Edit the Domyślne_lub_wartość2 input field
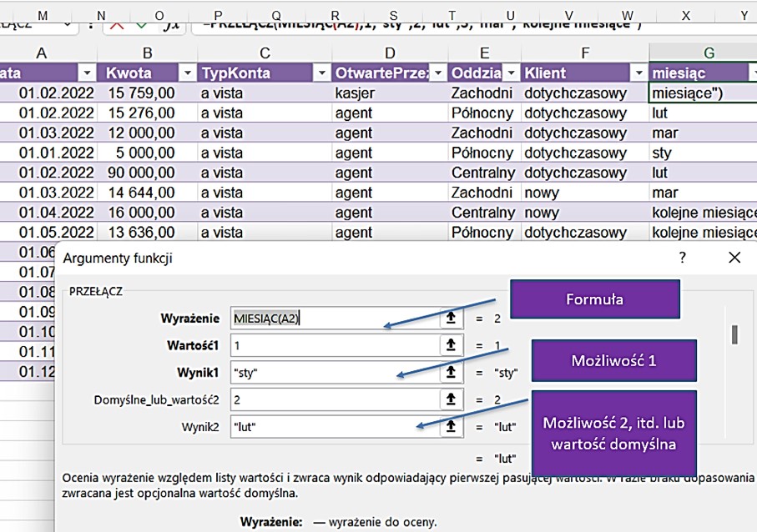This screenshot has height=532, width=757. [335, 399]
